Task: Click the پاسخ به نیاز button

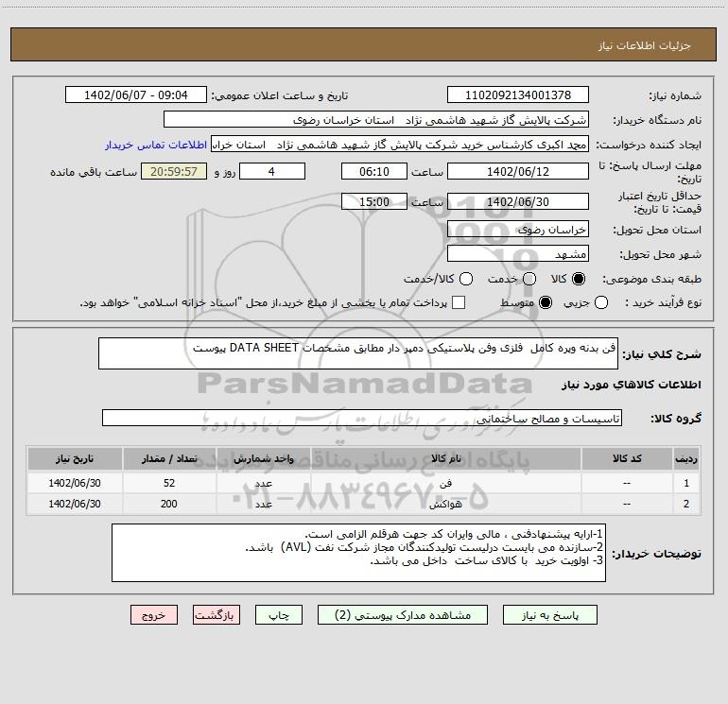Action: (550, 615)
